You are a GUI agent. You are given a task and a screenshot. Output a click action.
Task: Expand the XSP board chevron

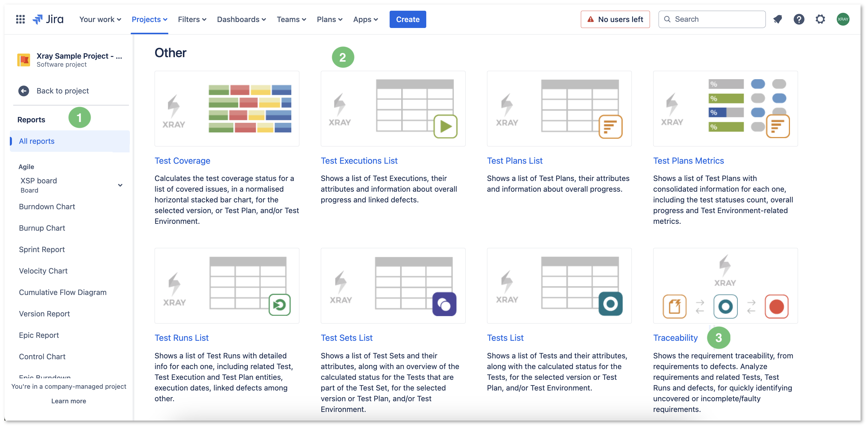[x=120, y=185]
